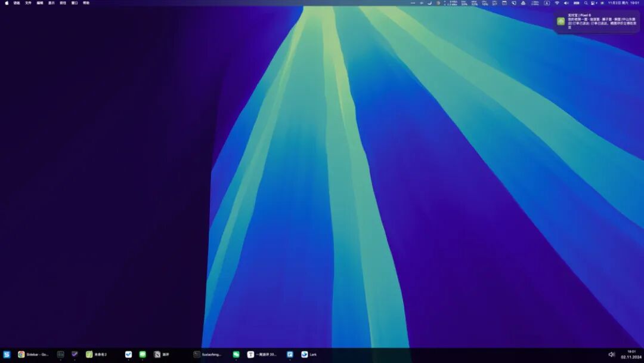The width and height of the screenshot is (644, 363).
Task: Open Spotlight search from the menu bar
Action: (x=586, y=3)
